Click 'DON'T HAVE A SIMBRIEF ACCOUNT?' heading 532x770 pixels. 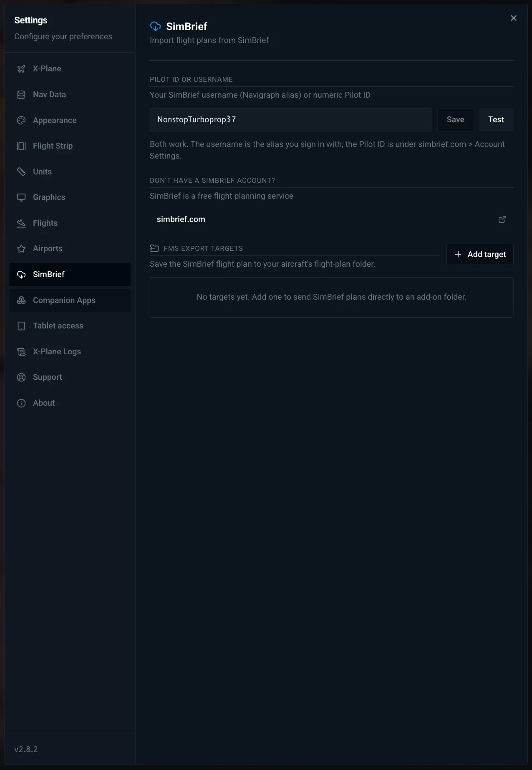[x=212, y=180]
